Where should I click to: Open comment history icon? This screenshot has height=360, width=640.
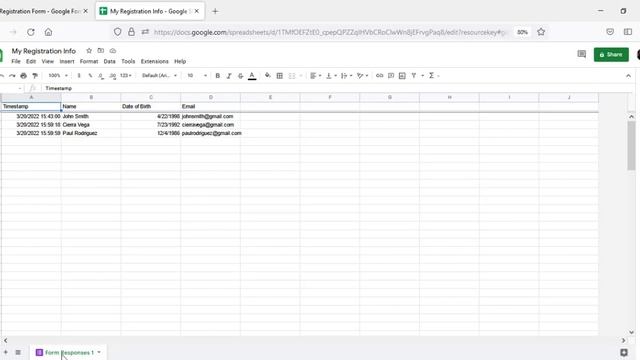coord(582,54)
